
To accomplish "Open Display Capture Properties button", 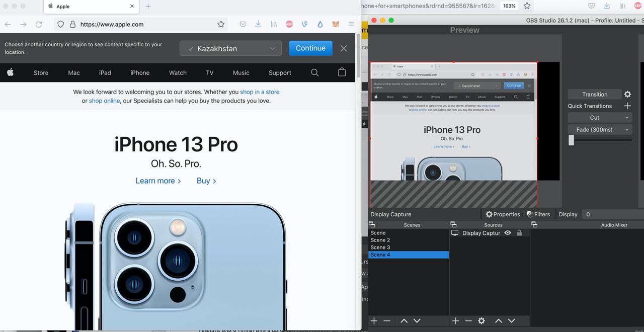I will pyautogui.click(x=503, y=214).
